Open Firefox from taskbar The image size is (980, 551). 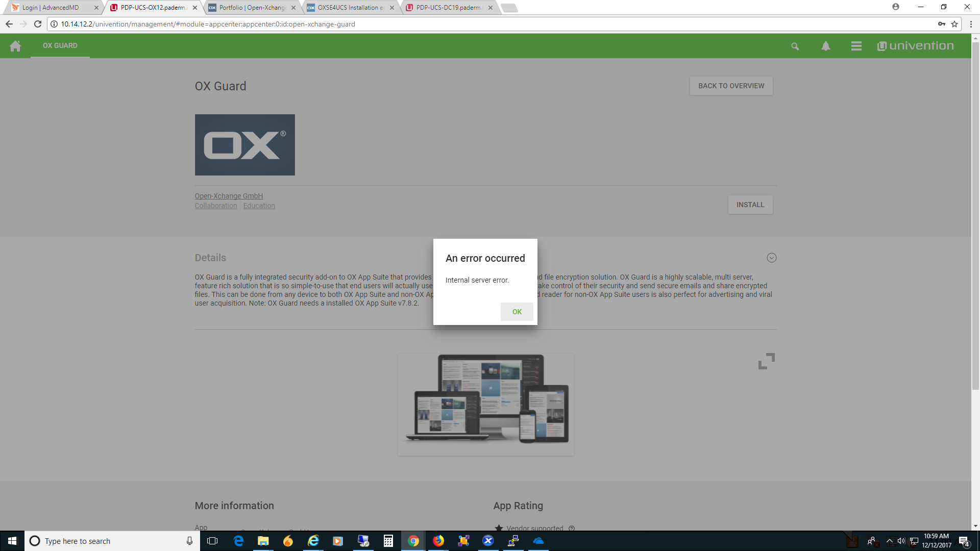point(438,541)
